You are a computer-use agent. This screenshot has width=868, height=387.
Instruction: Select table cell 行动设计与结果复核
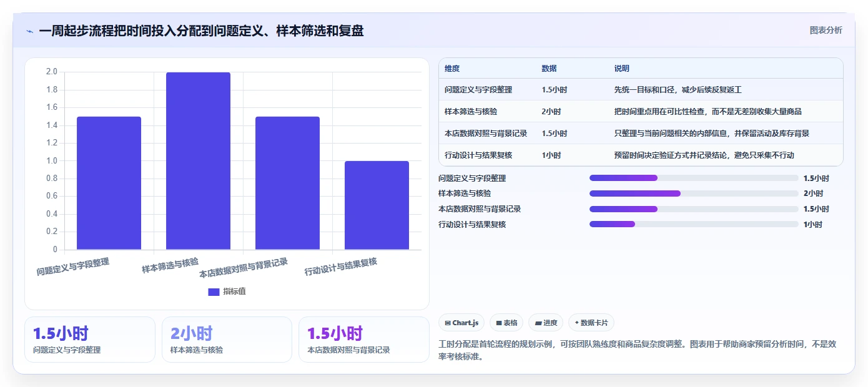478,155
